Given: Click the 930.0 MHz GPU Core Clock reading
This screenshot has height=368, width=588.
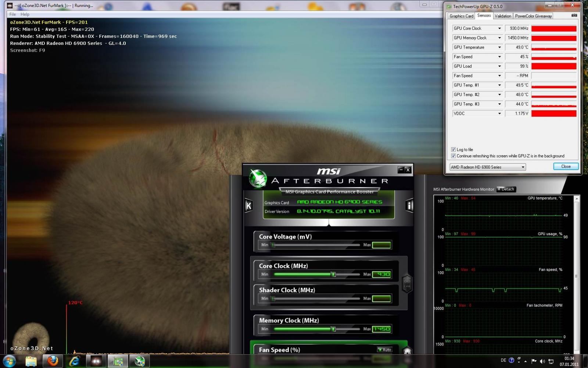Looking at the screenshot, I should tap(517, 28).
